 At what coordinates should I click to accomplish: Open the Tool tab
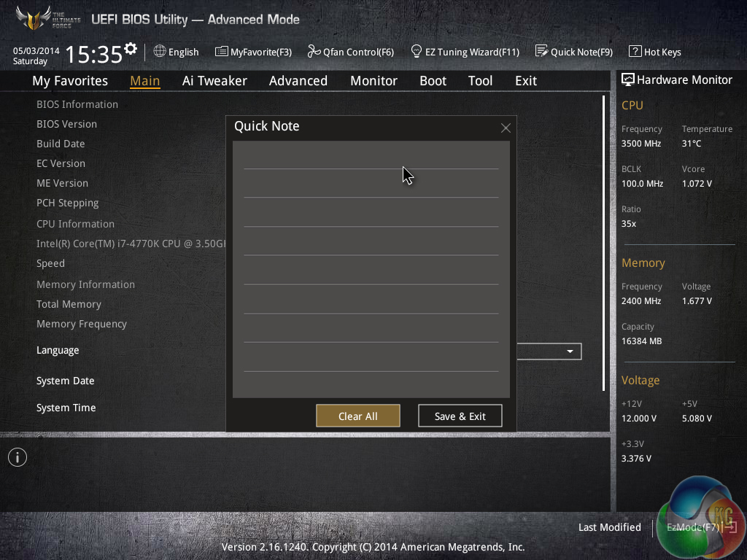click(480, 80)
